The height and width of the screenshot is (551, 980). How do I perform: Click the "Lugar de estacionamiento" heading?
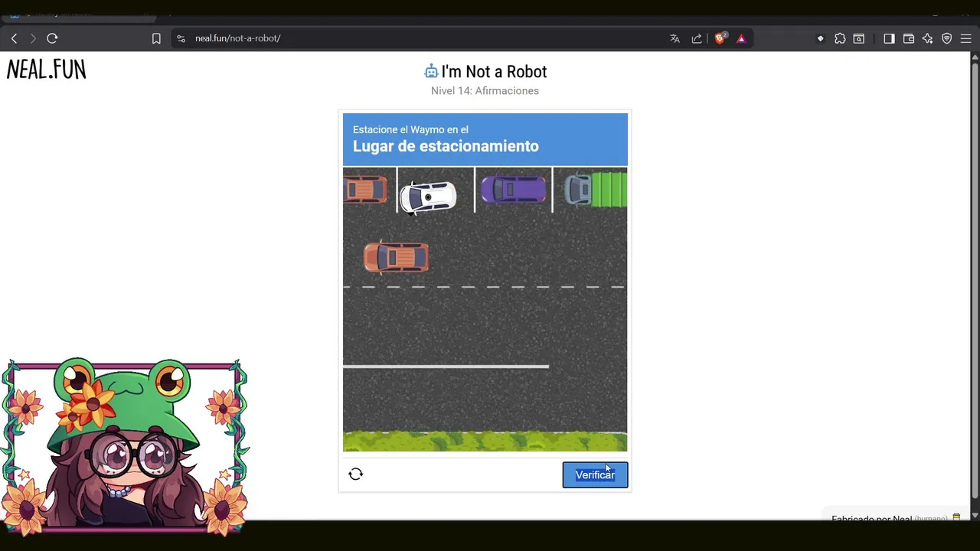click(x=446, y=146)
